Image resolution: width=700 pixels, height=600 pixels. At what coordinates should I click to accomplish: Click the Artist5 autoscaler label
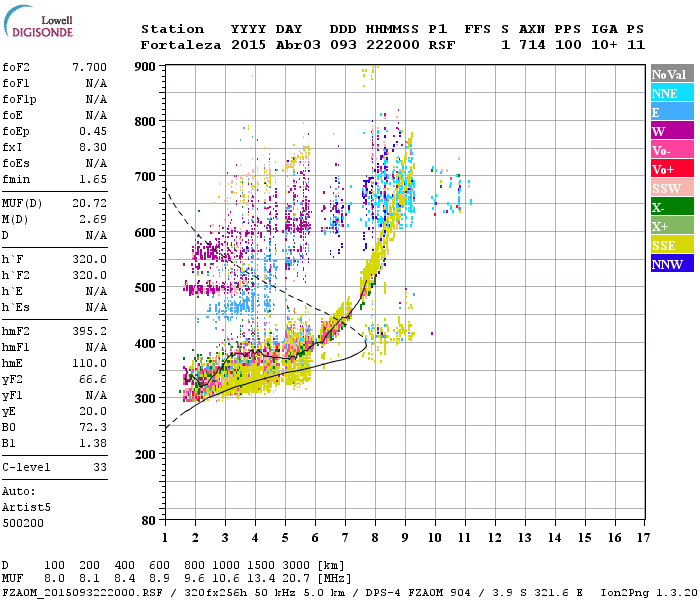click(x=26, y=508)
